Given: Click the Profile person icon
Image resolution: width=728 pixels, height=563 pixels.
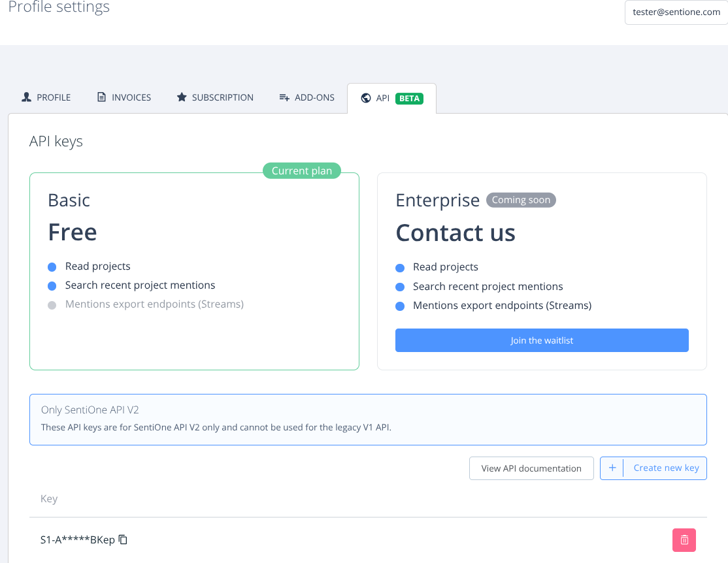Looking at the screenshot, I should (26, 97).
